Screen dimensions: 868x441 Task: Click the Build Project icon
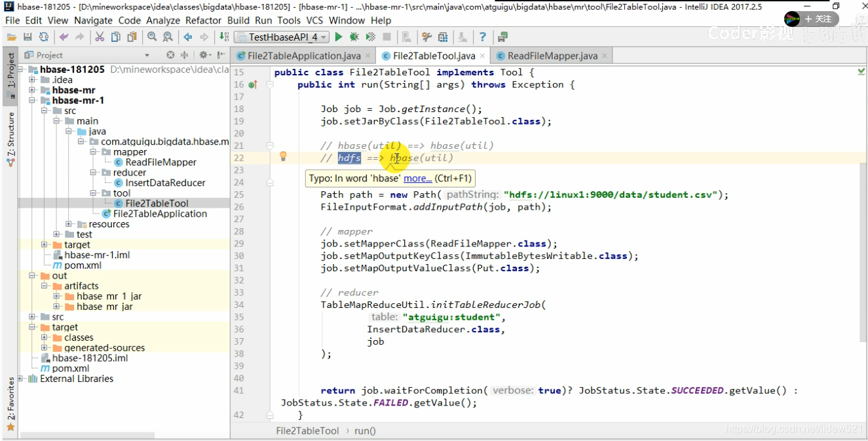click(x=224, y=37)
